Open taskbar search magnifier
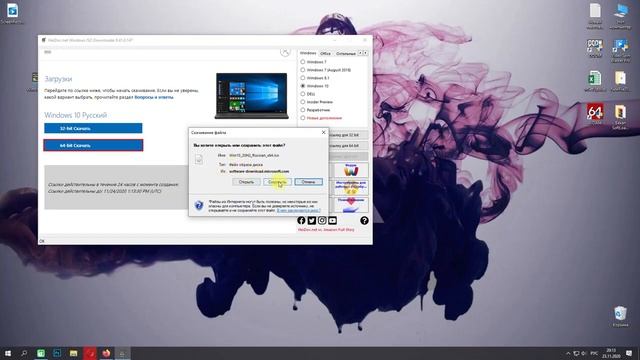The width and height of the screenshot is (640, 360). point(24,353)
